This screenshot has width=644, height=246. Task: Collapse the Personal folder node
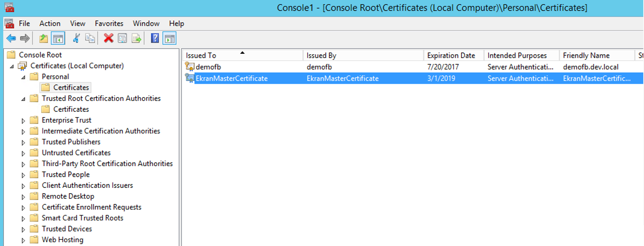click(23, 77)
